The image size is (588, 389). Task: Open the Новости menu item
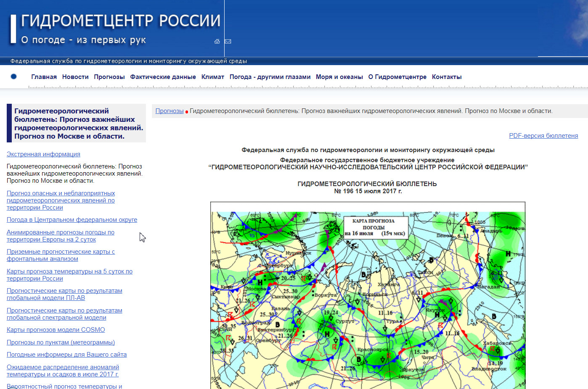point(75,77)
